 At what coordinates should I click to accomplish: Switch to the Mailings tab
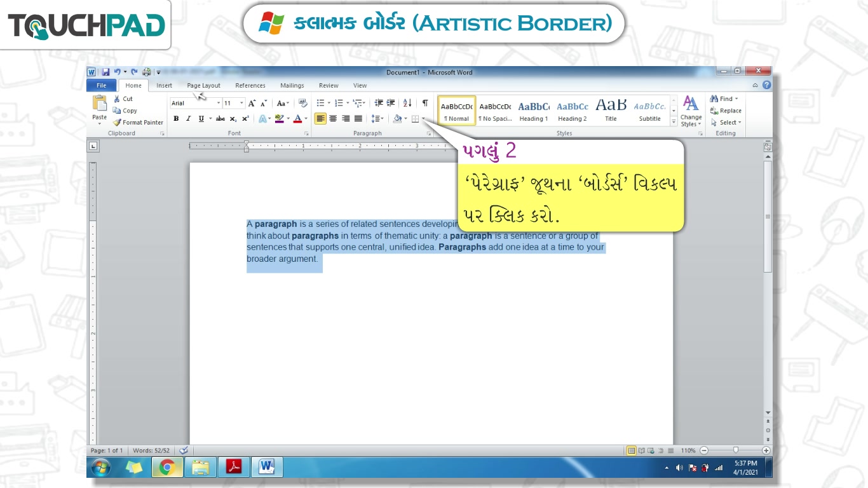click(292, 86)
